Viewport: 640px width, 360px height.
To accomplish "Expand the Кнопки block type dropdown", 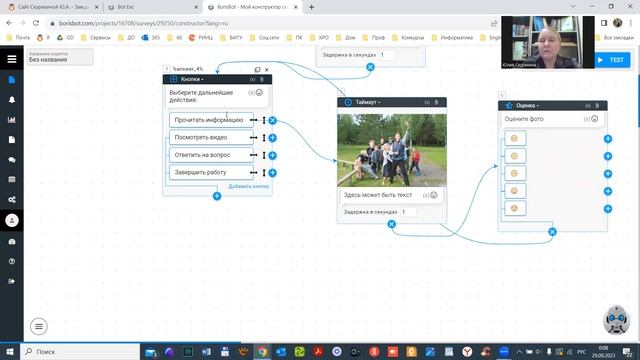I will pos(192,79).
